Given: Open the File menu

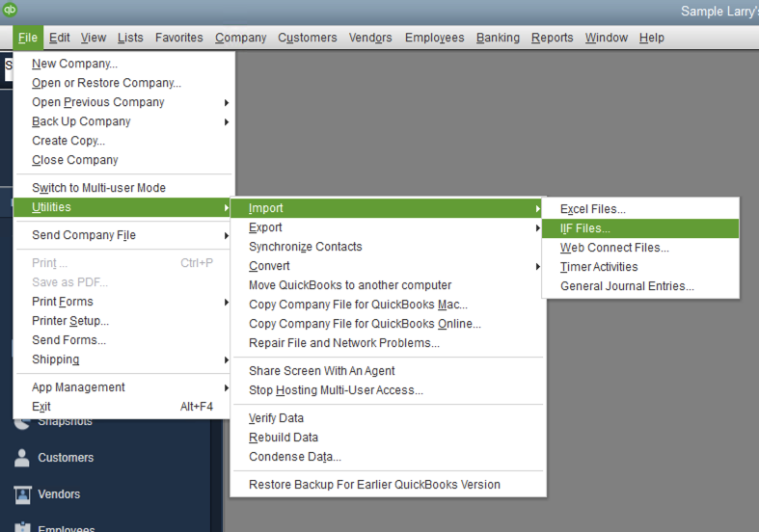Looking at the screenshot, I should pyautogui.click(x=28, y=38).
